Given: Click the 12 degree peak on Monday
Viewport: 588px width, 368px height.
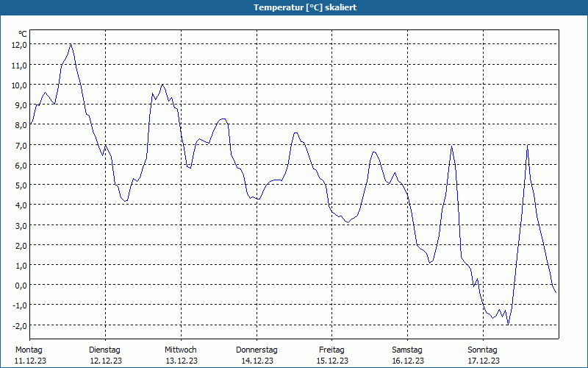Looking at the screenshot, I should [71, 44].
